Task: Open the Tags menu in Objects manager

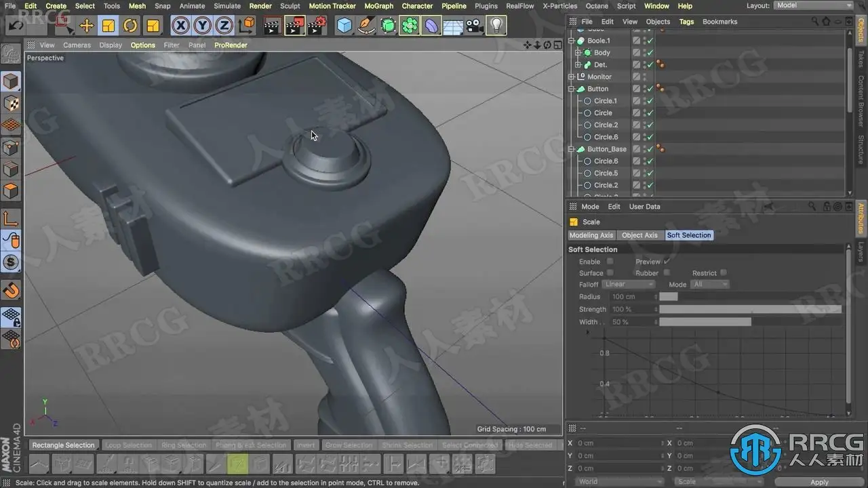Action: click(687, 22)
